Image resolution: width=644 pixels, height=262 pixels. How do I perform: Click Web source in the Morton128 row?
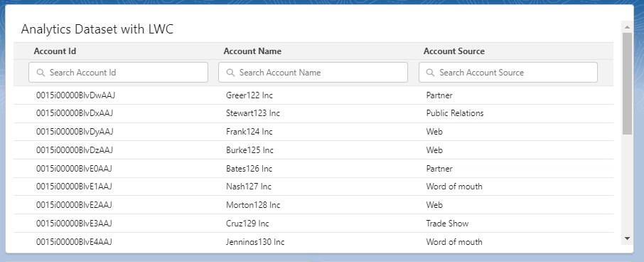(434, 205)
